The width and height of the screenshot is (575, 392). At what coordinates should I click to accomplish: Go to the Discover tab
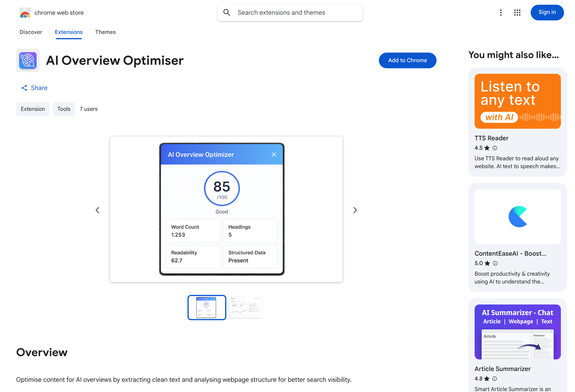[x=31, y=32]
